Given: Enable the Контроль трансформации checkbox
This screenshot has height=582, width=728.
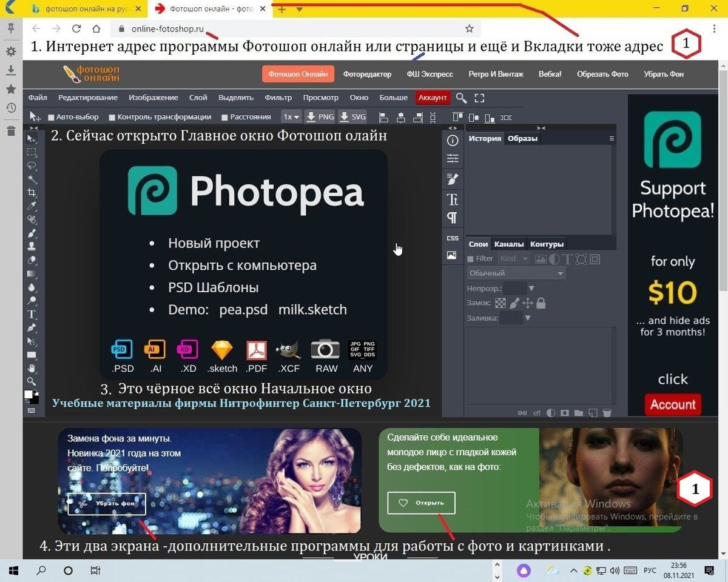Looking at the screenshot, I should (x=112, y=117).
